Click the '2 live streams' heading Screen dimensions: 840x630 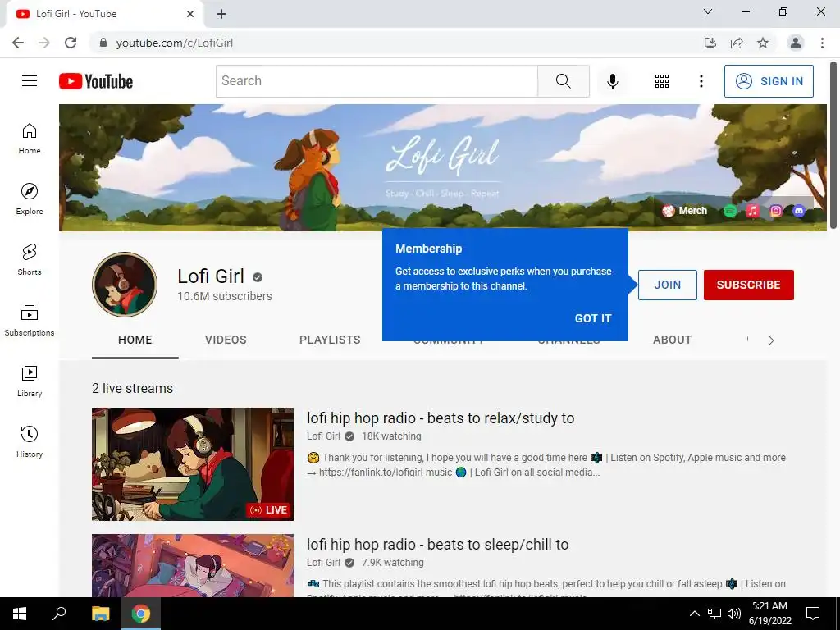pos(132,388)
